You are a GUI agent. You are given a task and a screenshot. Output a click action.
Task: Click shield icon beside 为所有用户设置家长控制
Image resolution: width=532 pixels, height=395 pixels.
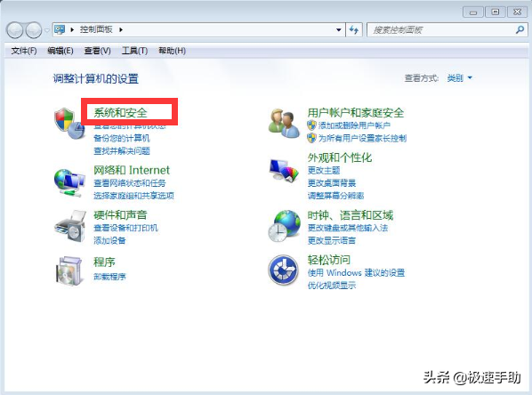pos(311,138)
